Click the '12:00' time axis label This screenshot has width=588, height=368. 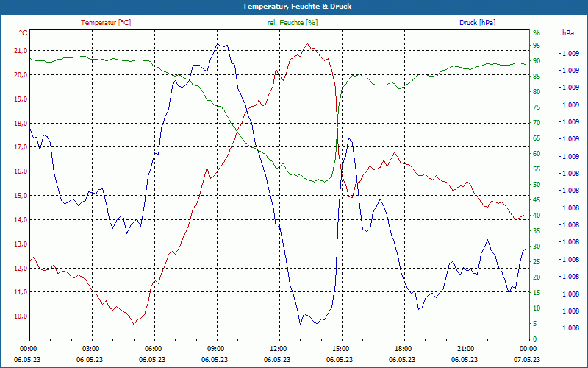pos(277,348)
